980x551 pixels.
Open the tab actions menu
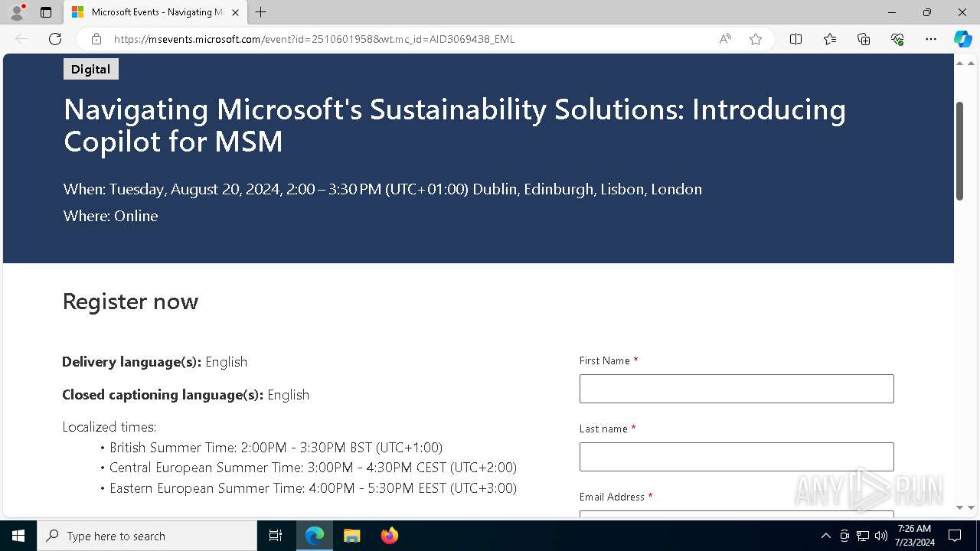tap(46, 12)
